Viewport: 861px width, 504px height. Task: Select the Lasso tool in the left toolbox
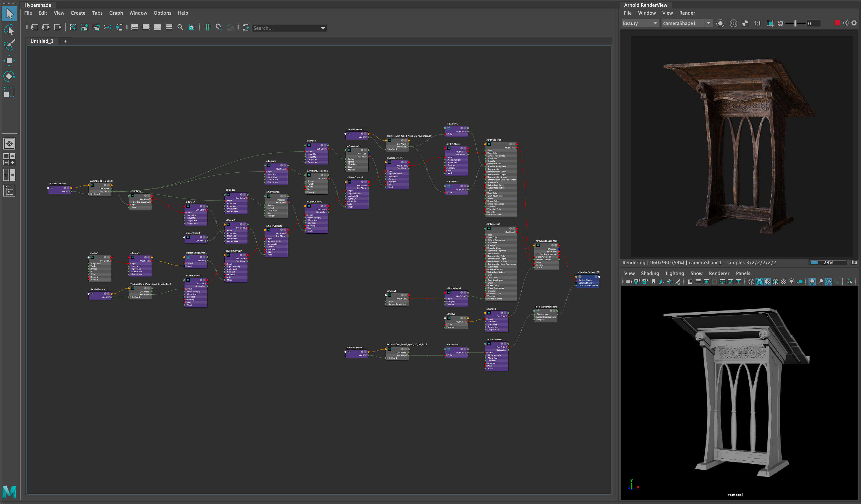coord(9,30)
